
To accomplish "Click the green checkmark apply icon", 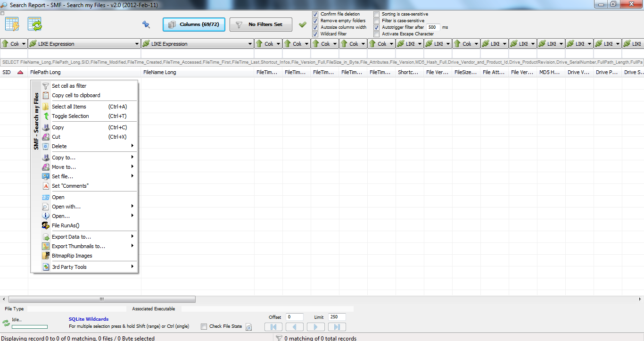I will (x=303, y=25).
